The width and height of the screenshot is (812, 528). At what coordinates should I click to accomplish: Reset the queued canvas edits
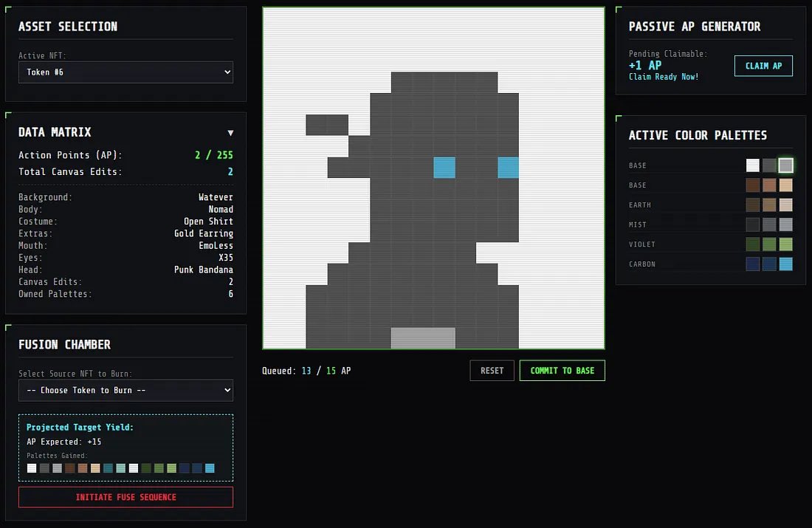click(492, 371)
